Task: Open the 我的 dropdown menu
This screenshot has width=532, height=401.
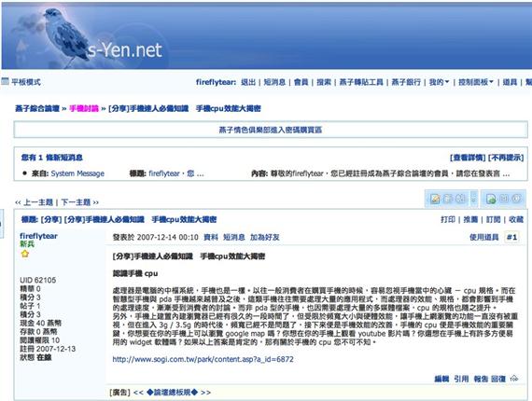Action: [439, 82]
